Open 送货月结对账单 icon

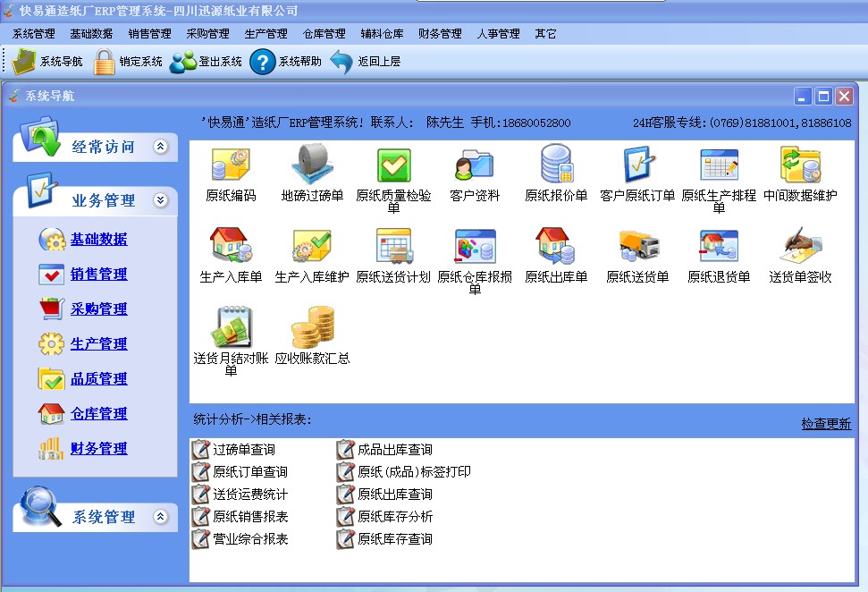pos(231,326)
